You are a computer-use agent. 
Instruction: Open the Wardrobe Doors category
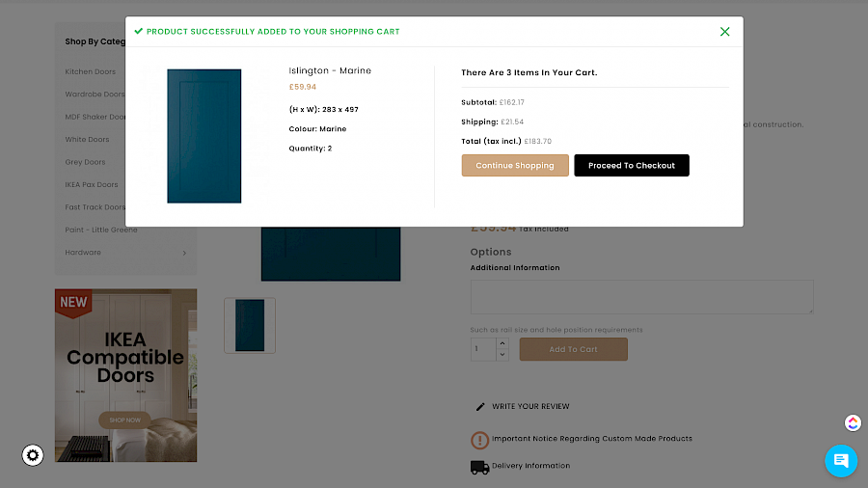click(95, 95)
